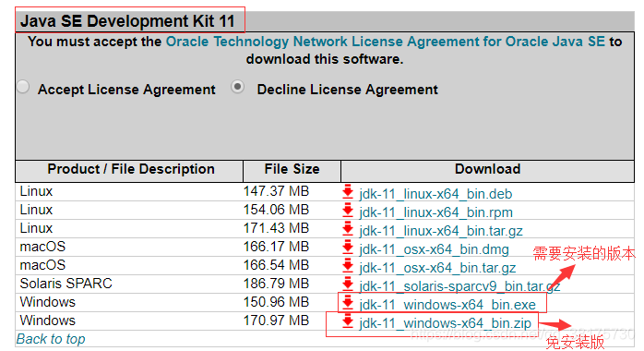Click the 166.54 MB file size cell
This screenshot has width=644, height=351.
coord(276,265)
